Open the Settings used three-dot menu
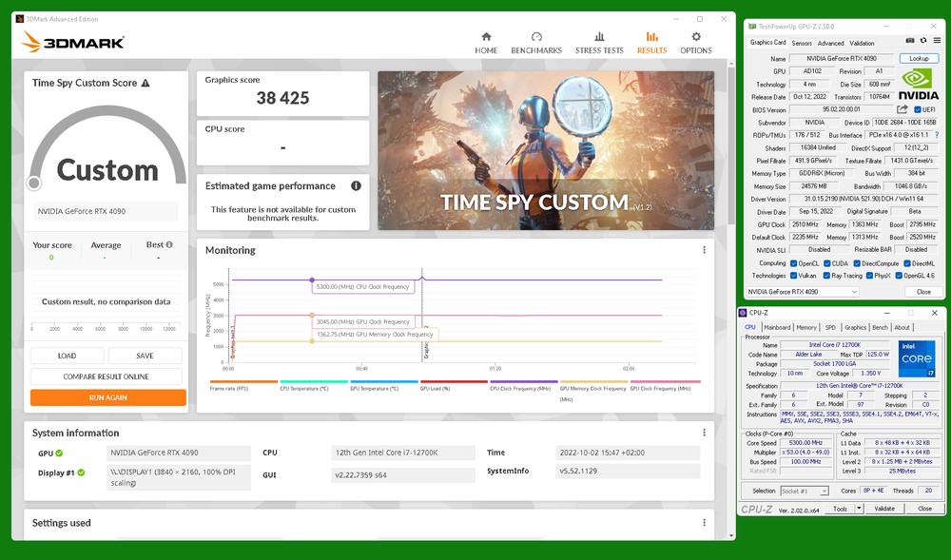This screenshot has height=560, width=951. [704, 522]
